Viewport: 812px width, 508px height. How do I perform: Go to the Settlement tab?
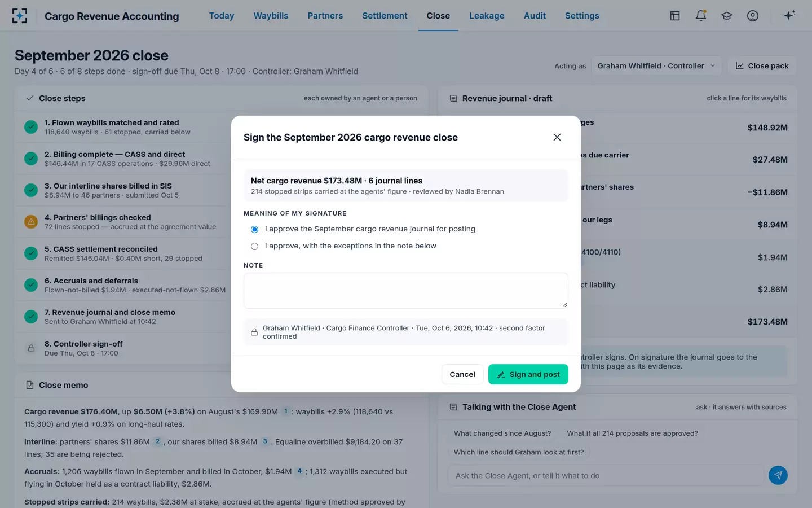(x=385, y=16)
